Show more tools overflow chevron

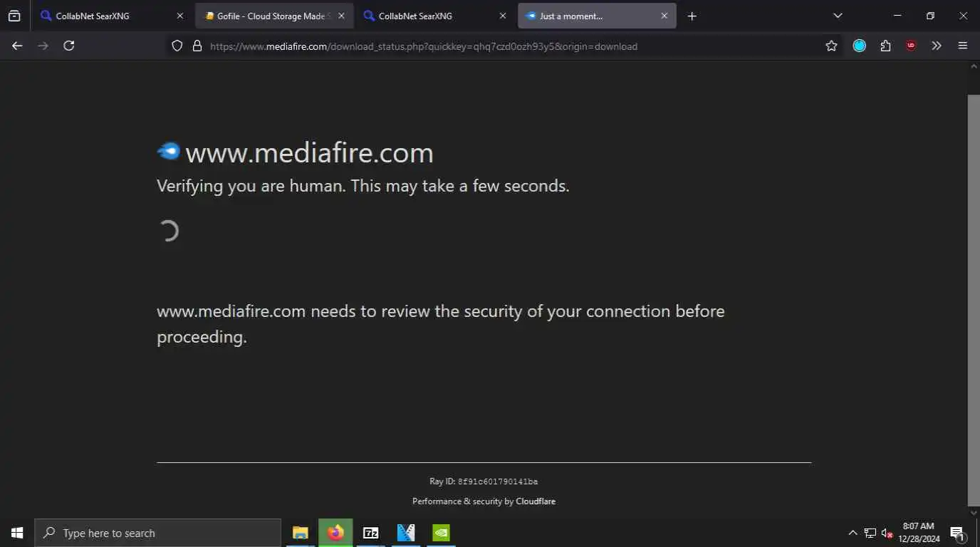(x=937, y=46)
